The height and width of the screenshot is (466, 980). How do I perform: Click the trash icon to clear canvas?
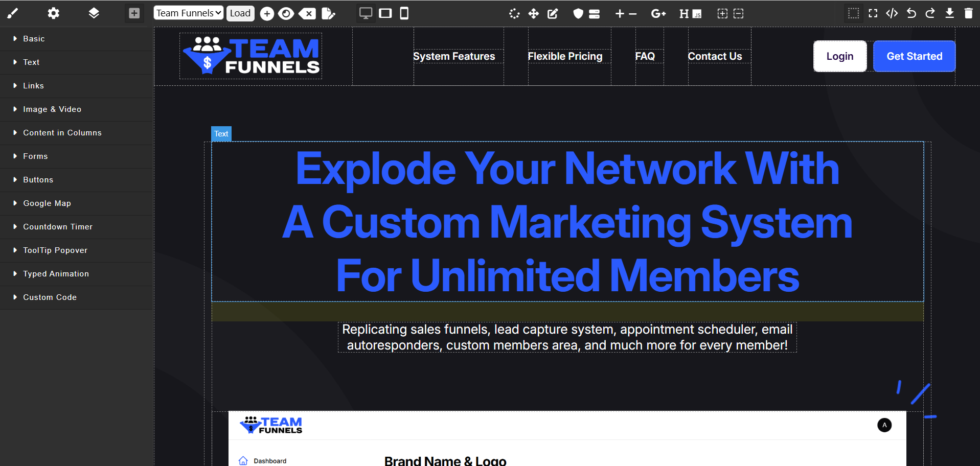tap(968, 13)
